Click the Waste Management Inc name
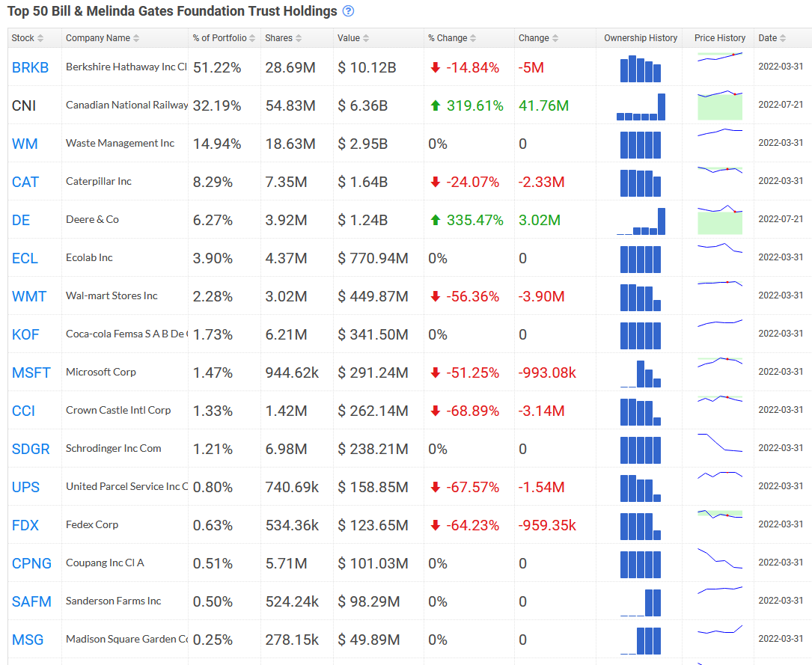This screenshot has width=812, height=665. pos(120,144)
